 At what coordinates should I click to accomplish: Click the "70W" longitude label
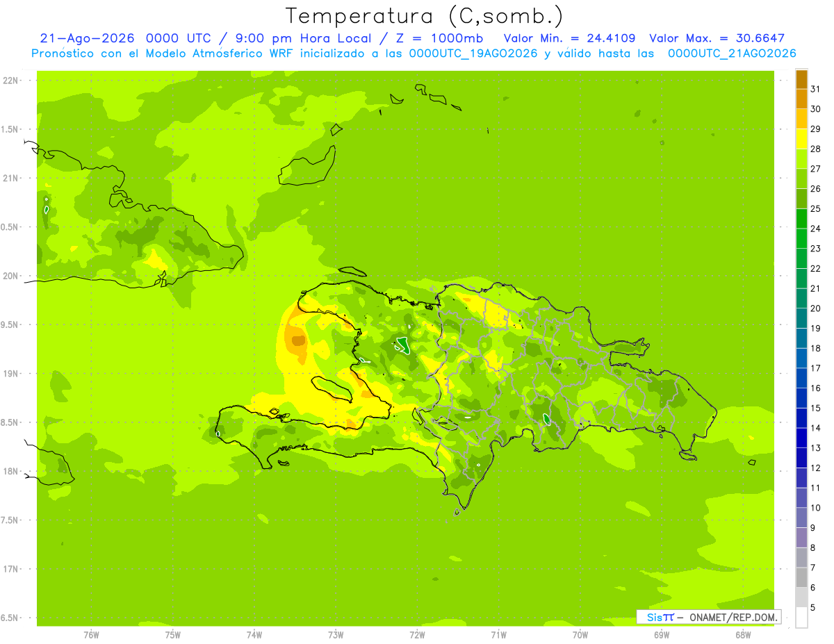tap(580, 635)
